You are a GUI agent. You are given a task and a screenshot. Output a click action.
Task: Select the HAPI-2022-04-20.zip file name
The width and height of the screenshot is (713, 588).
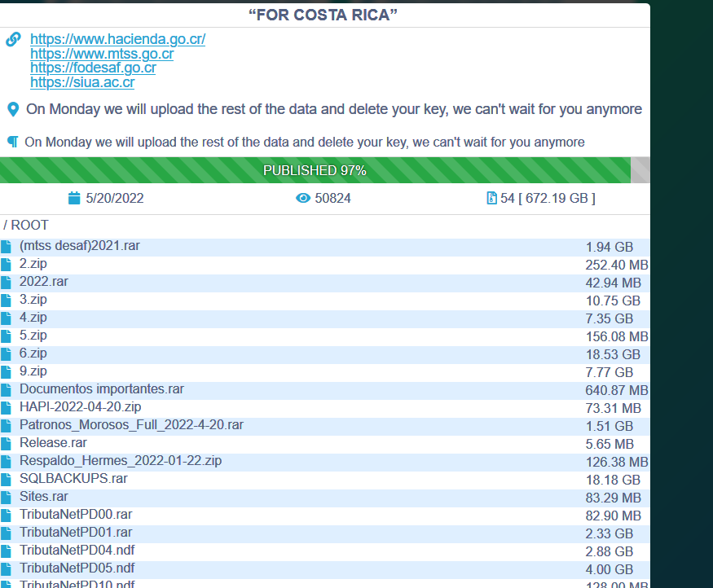coord(81,407)
